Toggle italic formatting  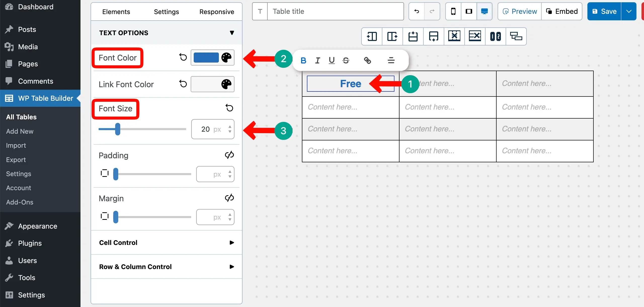tap(317, 60)
